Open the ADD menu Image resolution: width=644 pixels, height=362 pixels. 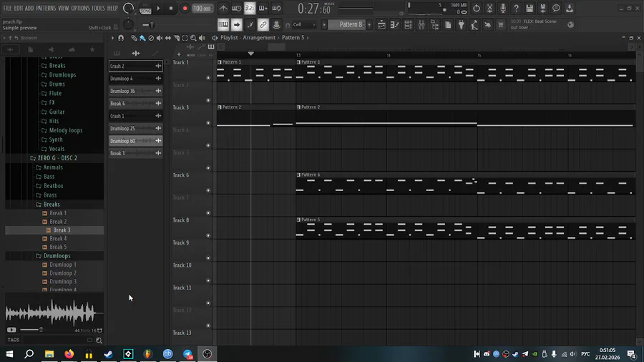pos(29,8)
